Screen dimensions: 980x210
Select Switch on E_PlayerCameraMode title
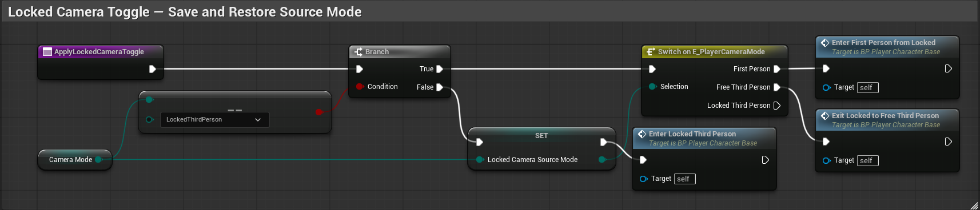coord(711,52)
